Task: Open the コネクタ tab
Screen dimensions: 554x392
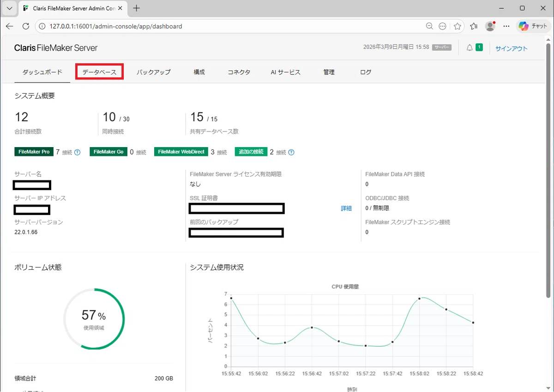Action: coord(239,72)
